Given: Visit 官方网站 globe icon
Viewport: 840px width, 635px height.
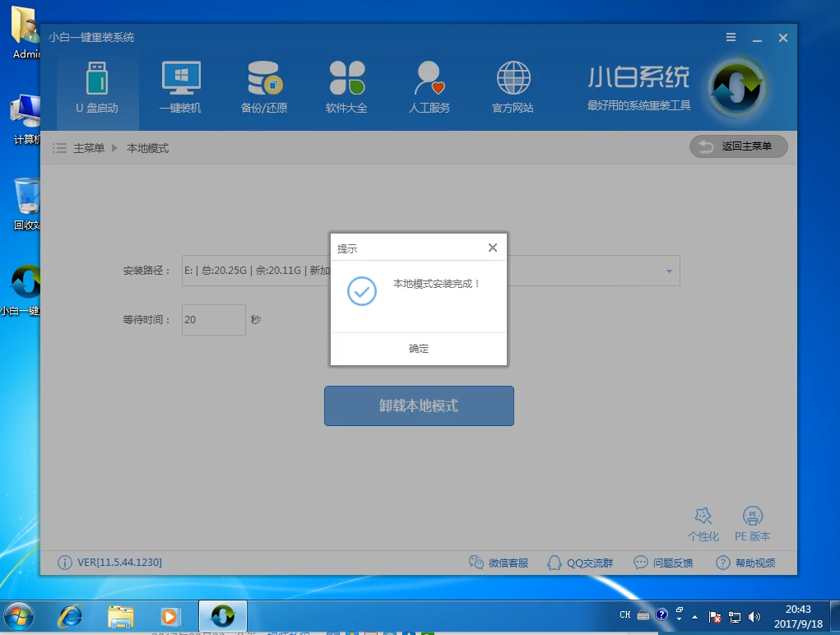Looking at the screenshot, I should (x=513, y=79).
